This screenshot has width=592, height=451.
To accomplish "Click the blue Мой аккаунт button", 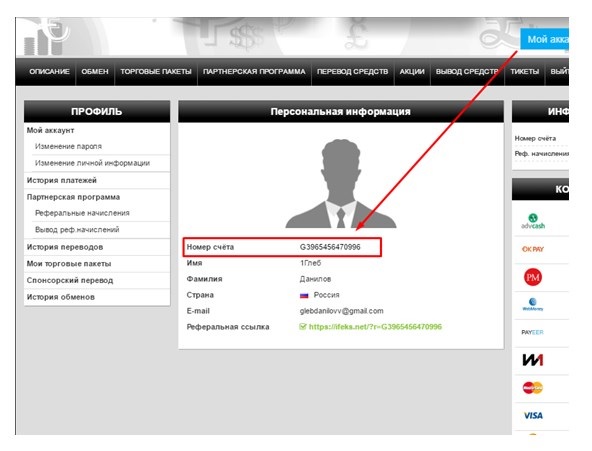I will pyautogui.click(x=544, y=39).
